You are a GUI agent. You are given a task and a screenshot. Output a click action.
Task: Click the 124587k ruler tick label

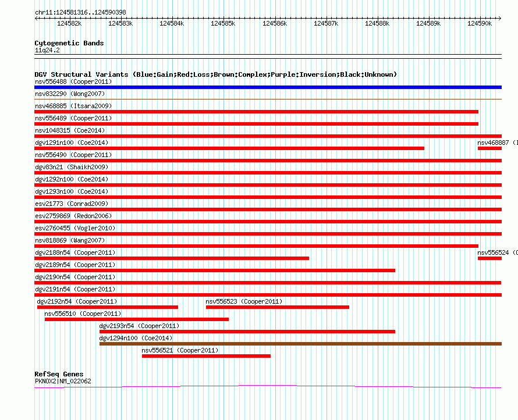click(326, 23)
